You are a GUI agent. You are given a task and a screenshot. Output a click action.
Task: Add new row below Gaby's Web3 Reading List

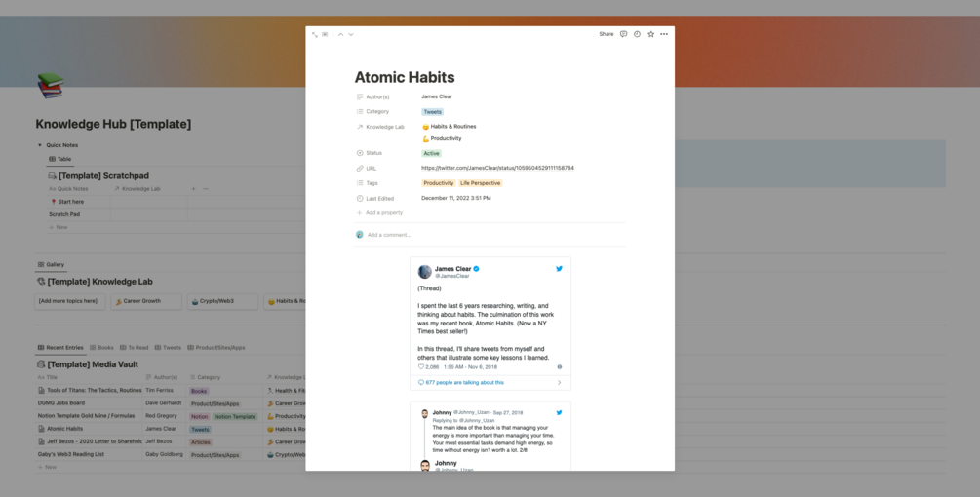click(x=47, y=467)
